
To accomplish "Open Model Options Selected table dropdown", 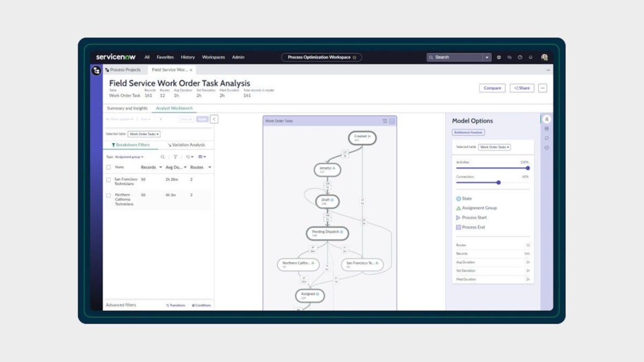I will pos(494,147).
